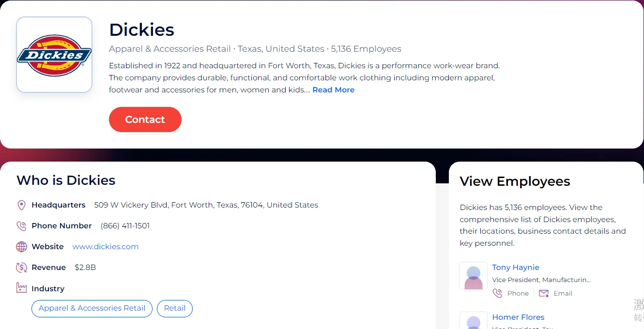Click the website globe icon
The width and height of the screenshot is (644, 329).
coord(21,247)
